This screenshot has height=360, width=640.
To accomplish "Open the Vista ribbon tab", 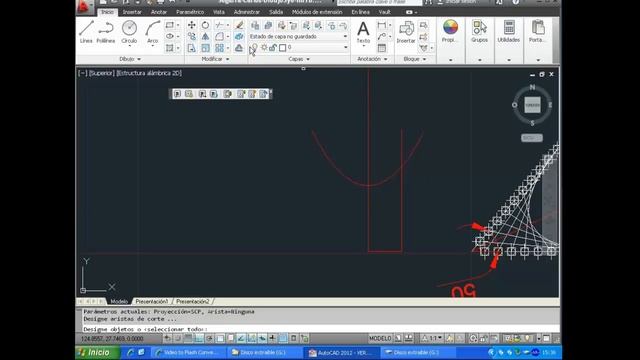I will click(218, 12).
